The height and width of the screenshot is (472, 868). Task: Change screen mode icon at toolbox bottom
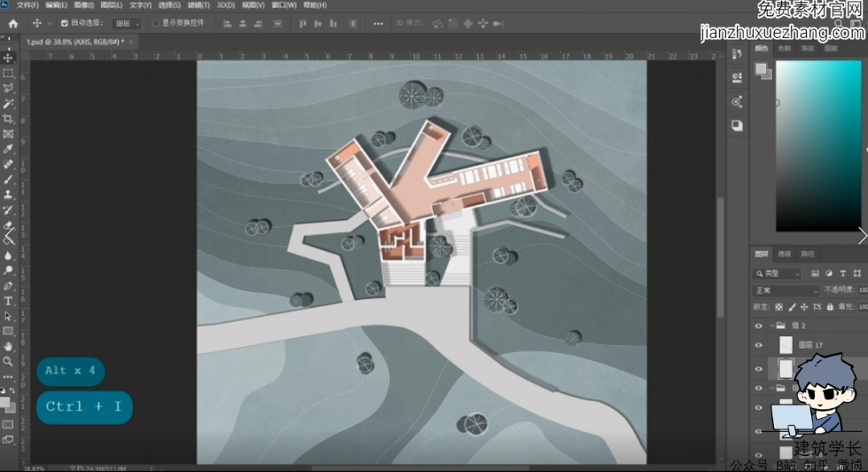tap(8, 440)
